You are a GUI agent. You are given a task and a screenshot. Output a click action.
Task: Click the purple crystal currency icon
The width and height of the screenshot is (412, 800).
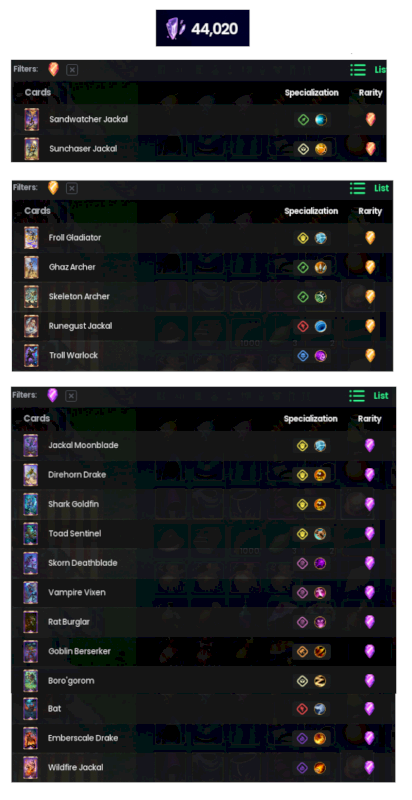point(175,29)
